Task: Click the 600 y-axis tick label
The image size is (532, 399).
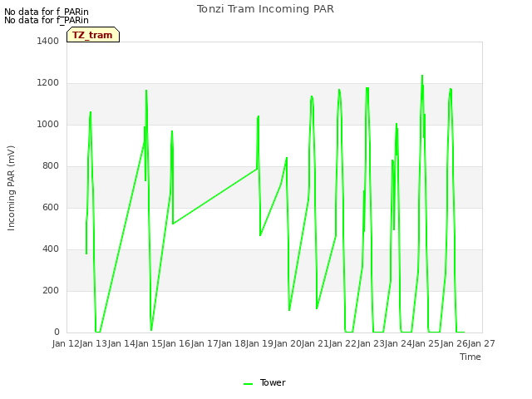Action: [x=51, y=207]
